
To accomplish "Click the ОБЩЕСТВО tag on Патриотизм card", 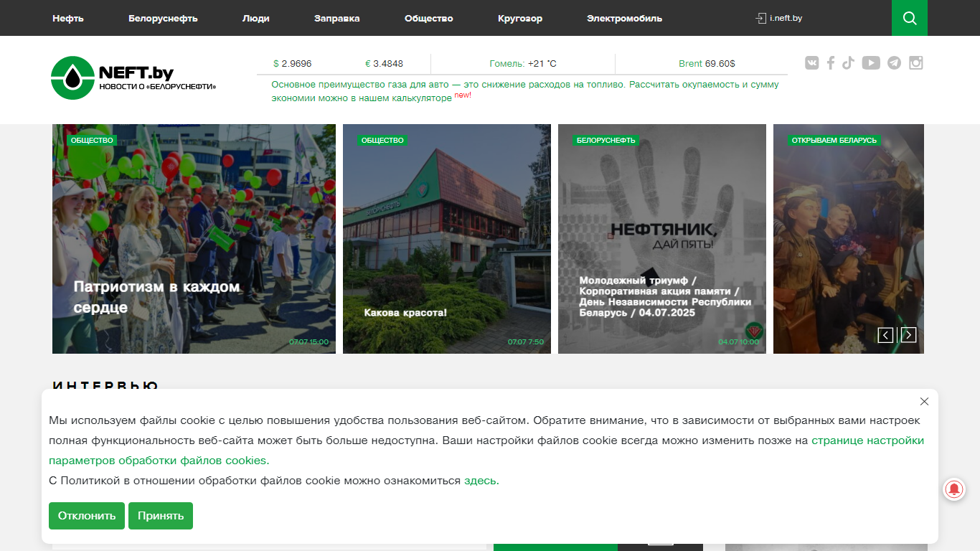I will (x=92, y=141).
